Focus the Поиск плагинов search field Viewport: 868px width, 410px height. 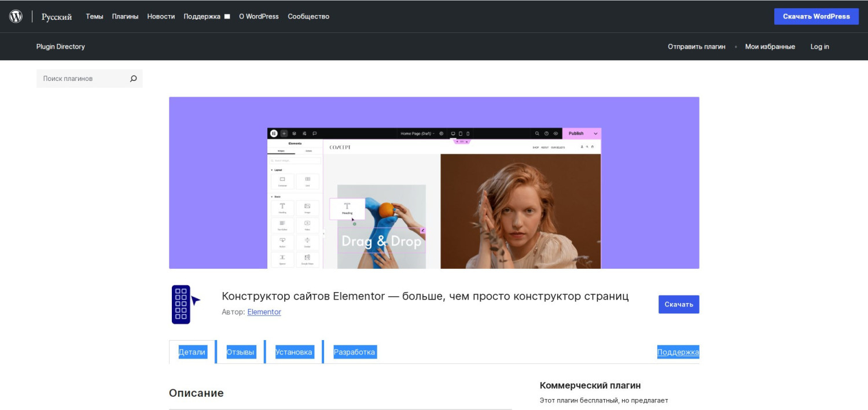pyautogui.click(x=81, y=79)
